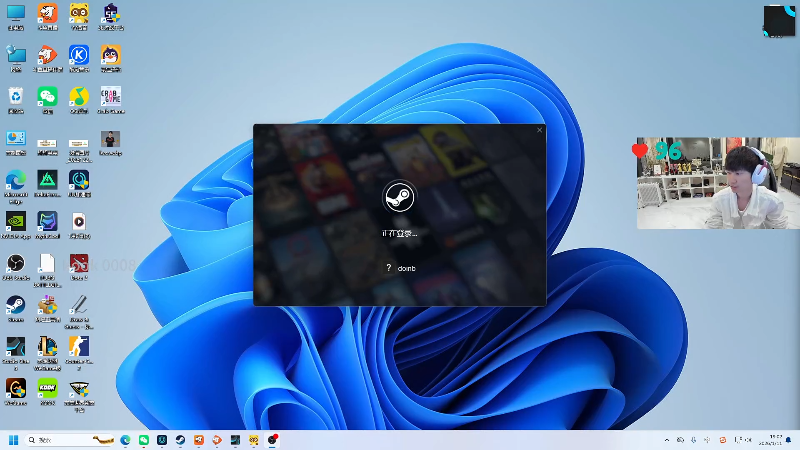
Task: Switch to Steam on the taskbar
Action: click(x=181, y=440)
